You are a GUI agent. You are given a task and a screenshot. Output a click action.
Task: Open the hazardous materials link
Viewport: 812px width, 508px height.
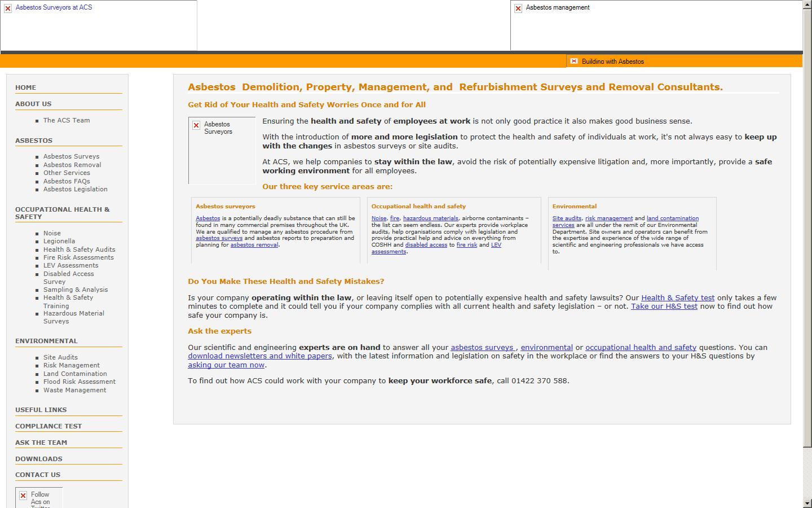(x=431, y=218)
